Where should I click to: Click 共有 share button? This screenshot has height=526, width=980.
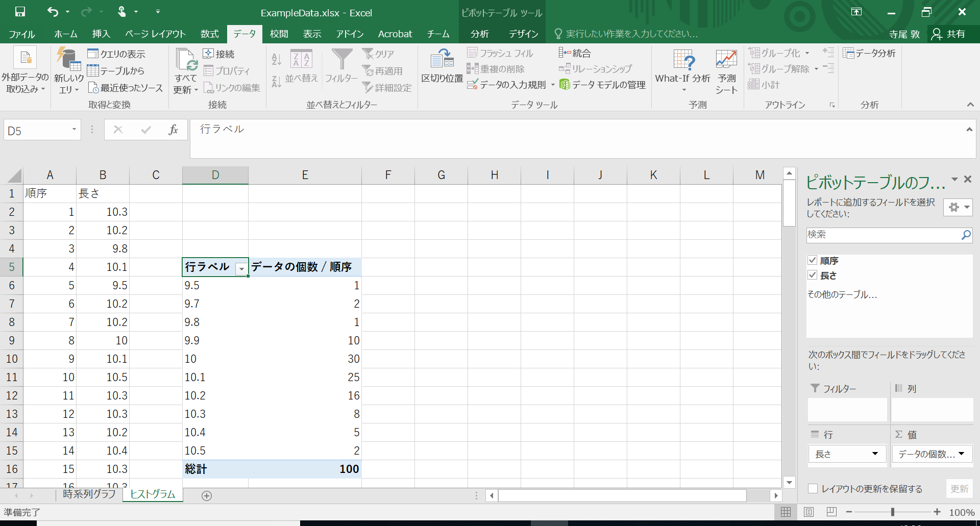[x=949, y=34]
